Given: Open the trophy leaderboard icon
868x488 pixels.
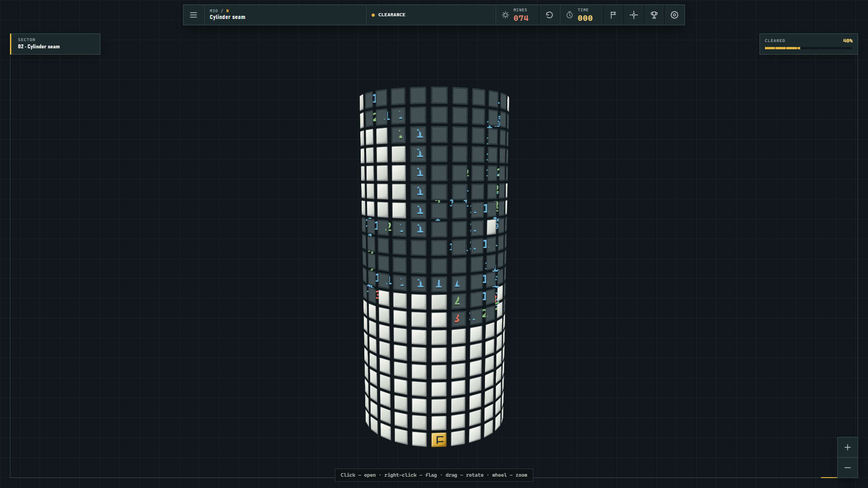Looking at the screenshot, I should pos(654,15).
